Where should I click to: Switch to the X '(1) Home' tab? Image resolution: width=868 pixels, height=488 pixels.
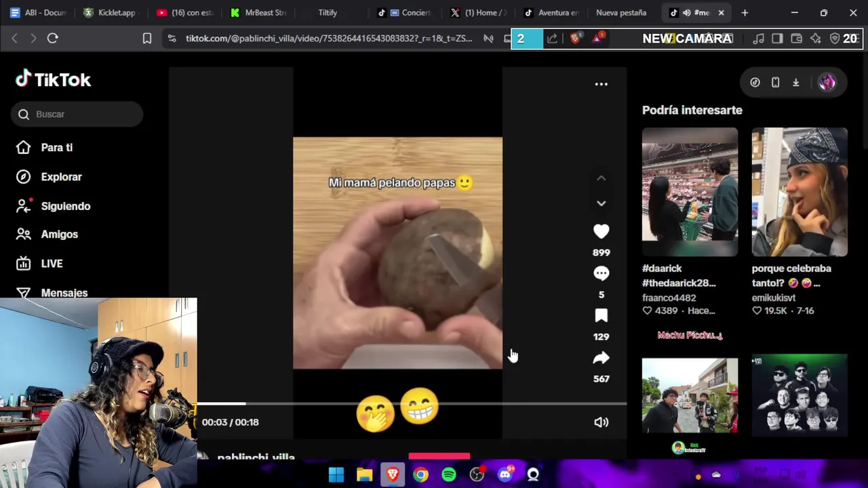click(478, 12)
